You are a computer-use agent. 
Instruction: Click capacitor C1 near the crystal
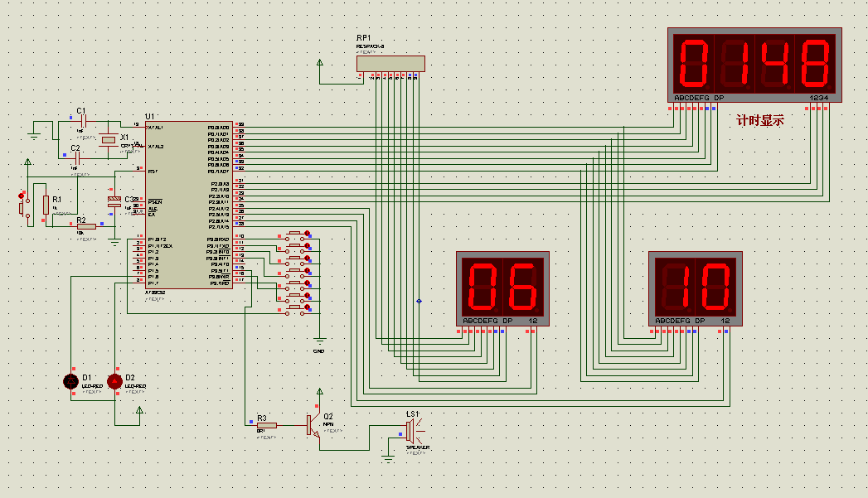[82, 122]
